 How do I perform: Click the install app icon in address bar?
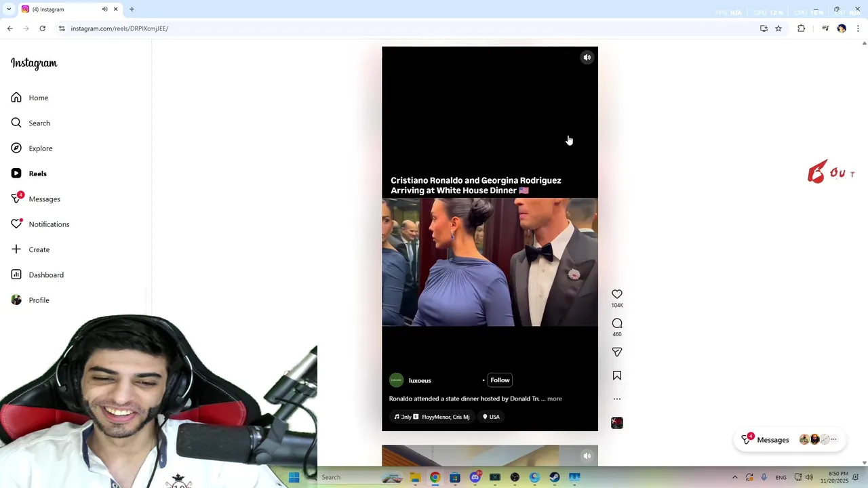[x=764, y=28]
